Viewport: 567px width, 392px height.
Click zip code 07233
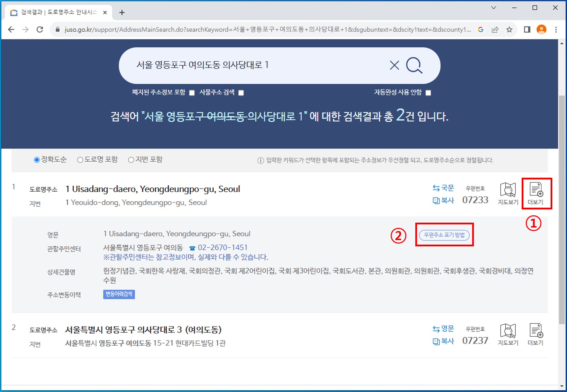pos(475,200)
